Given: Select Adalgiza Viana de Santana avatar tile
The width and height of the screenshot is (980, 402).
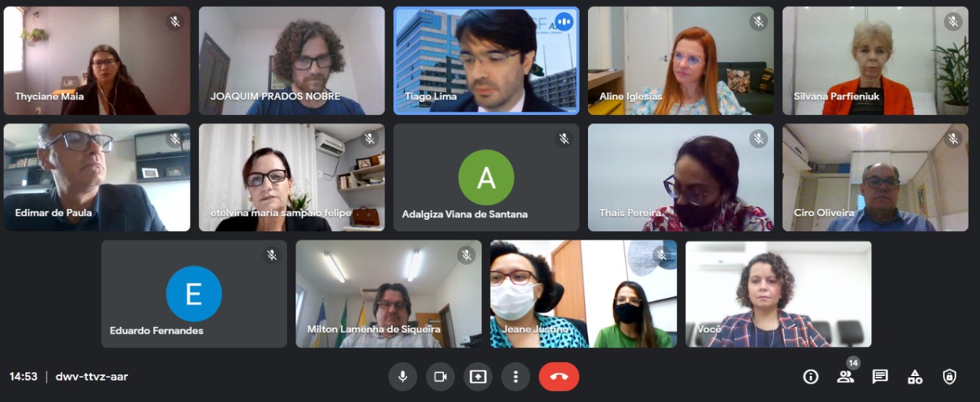Looking at the screenshot, I should click(x=486, y=178).
